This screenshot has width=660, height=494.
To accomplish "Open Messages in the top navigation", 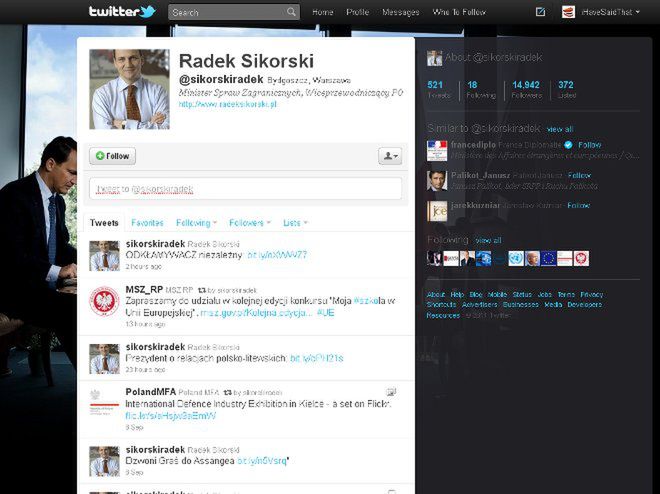I will click(x=401, y=12).
